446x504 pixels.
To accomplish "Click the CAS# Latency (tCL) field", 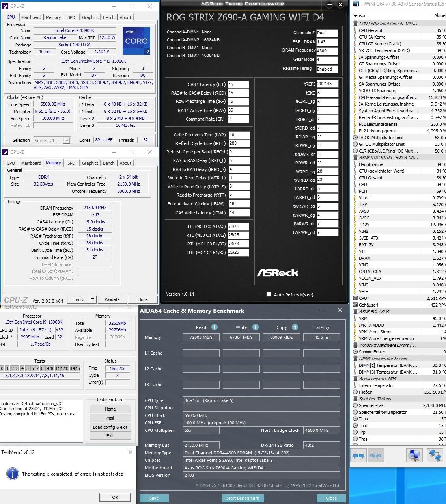I will tap(238, 84).
